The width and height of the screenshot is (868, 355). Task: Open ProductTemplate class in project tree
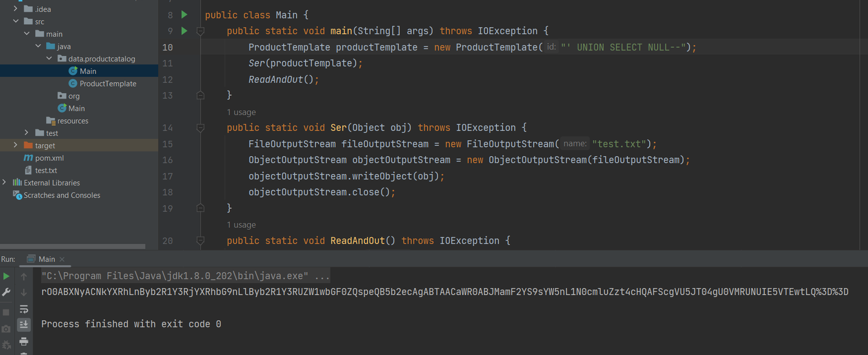(107, 84)
